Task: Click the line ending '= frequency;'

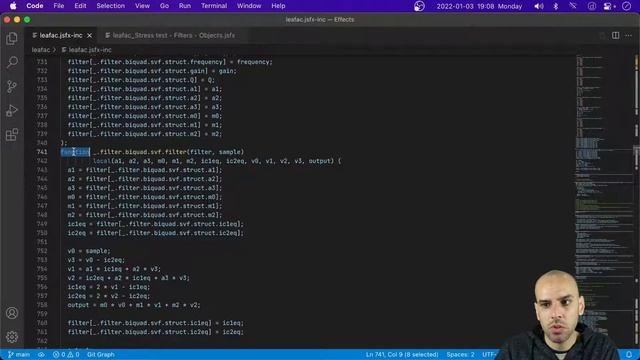Action: click(170, 62)
